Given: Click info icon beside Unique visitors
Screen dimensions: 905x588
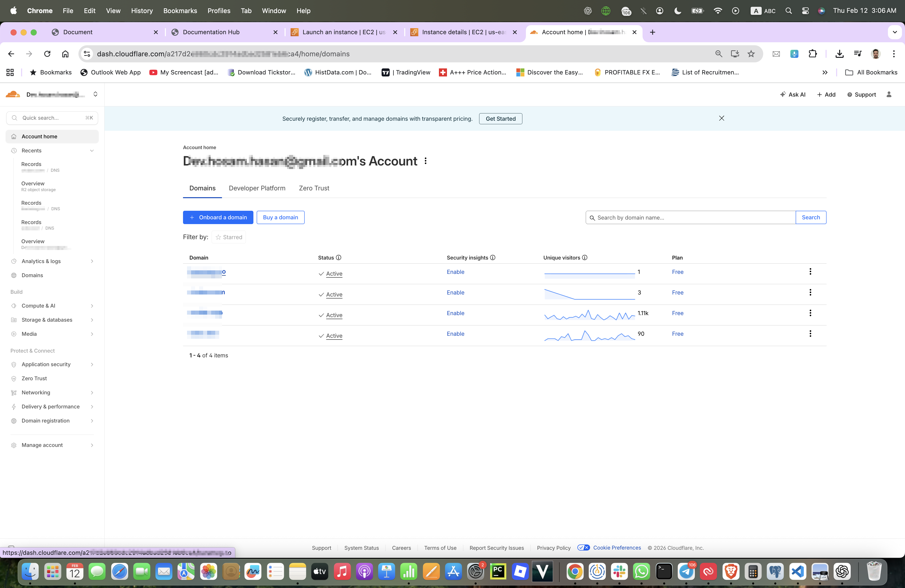Looking at the screenshot, I should tap(585, 258).
